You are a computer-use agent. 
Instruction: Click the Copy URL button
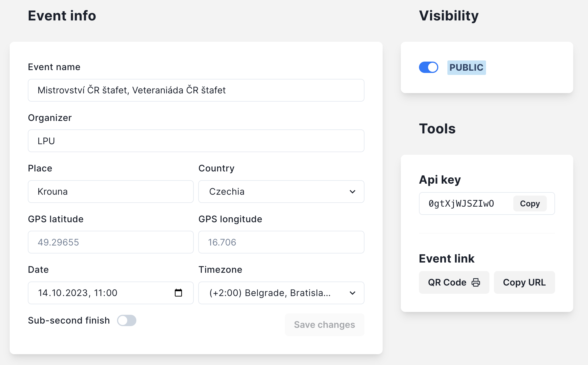click(524, 282)
